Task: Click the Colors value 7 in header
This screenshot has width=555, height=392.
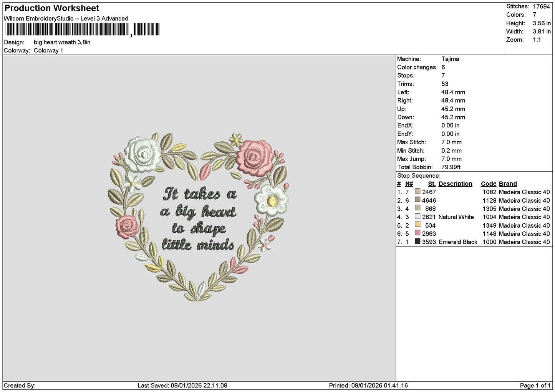Action: pyautogui.click(x=535, y=15)
